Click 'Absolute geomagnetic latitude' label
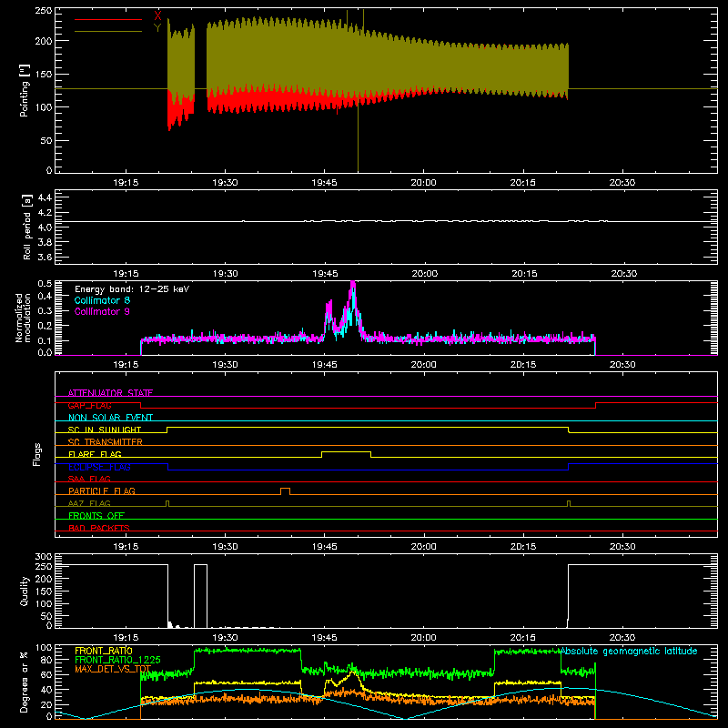 point(629,651)
